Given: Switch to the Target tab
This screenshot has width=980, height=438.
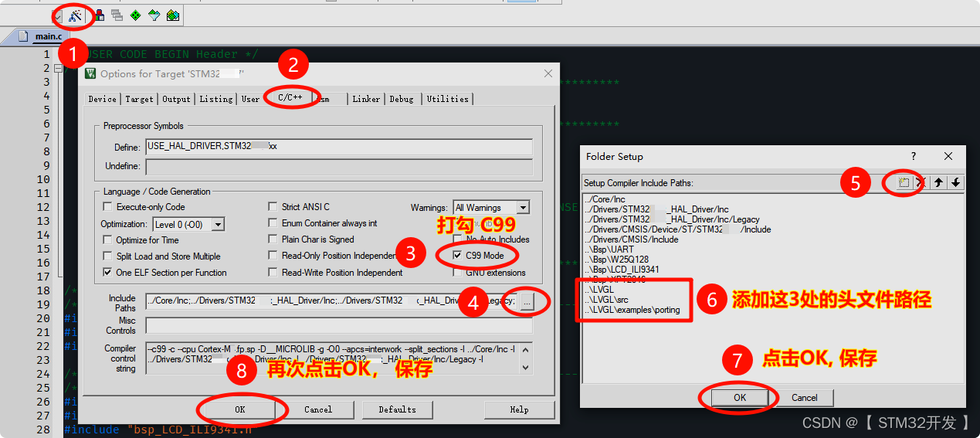Looking at the screenshot, I should 139,99.
